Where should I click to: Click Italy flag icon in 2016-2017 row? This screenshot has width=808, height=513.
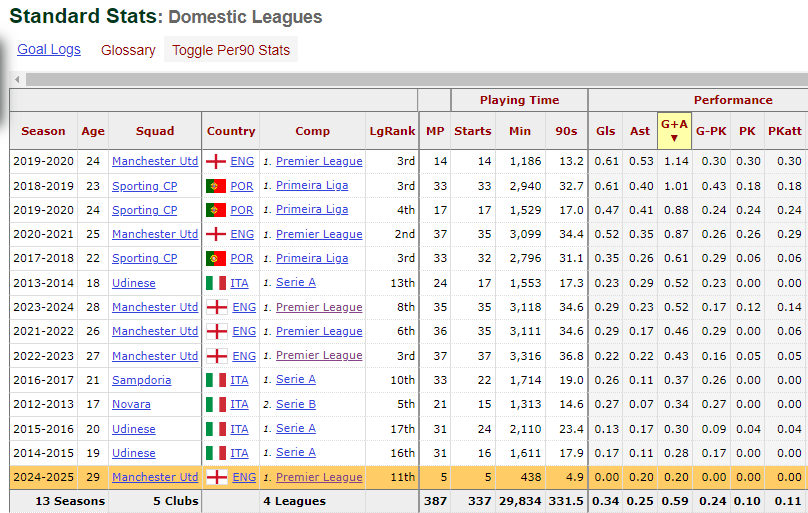pyautogui.click(x=216, y=380)
